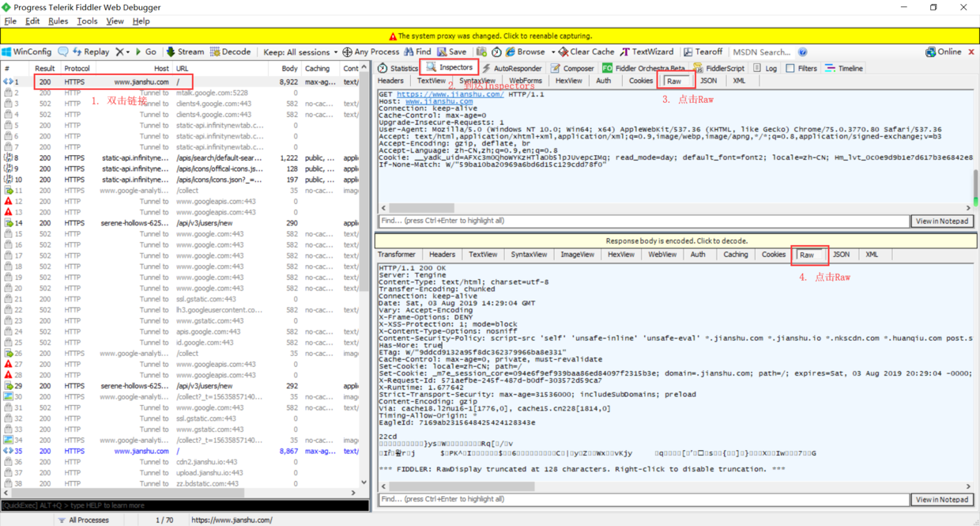This screenshot has height=526, width=980.
Task: Select response Raw tab
Action: tap(807, 255)
